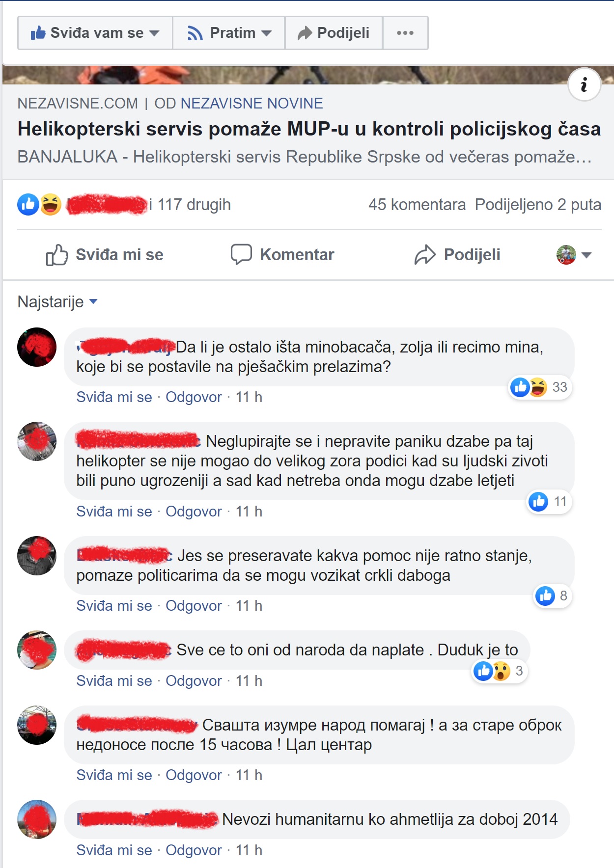Open the profile picture selector dropdown arrow
614x868 pixels.
[586, 255]
